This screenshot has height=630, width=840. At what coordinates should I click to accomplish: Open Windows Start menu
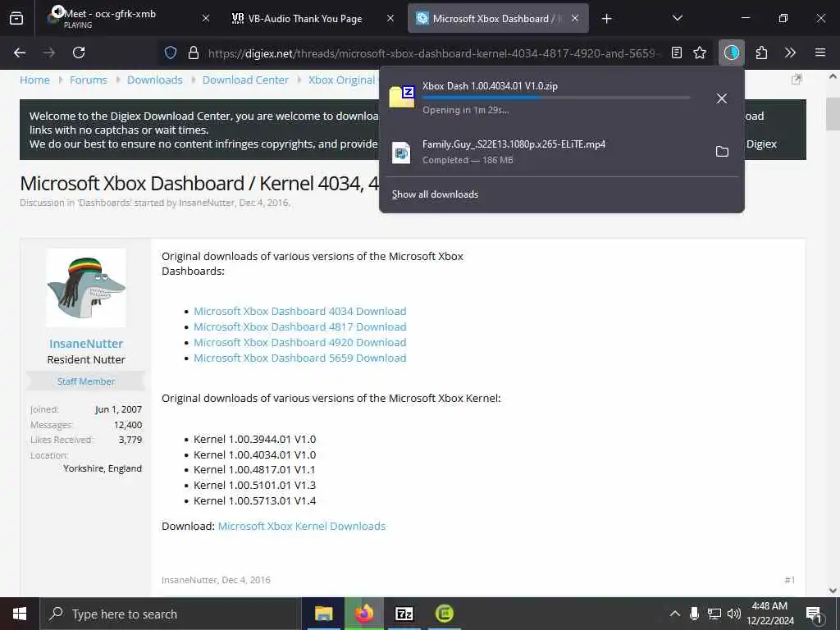[x=20, y=614]
